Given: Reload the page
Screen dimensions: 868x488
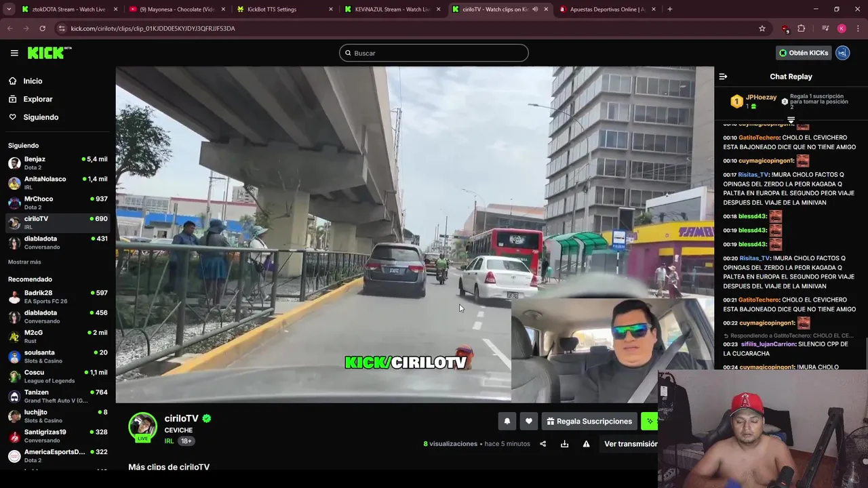Looking at the screenshot, I should [42, 28].
